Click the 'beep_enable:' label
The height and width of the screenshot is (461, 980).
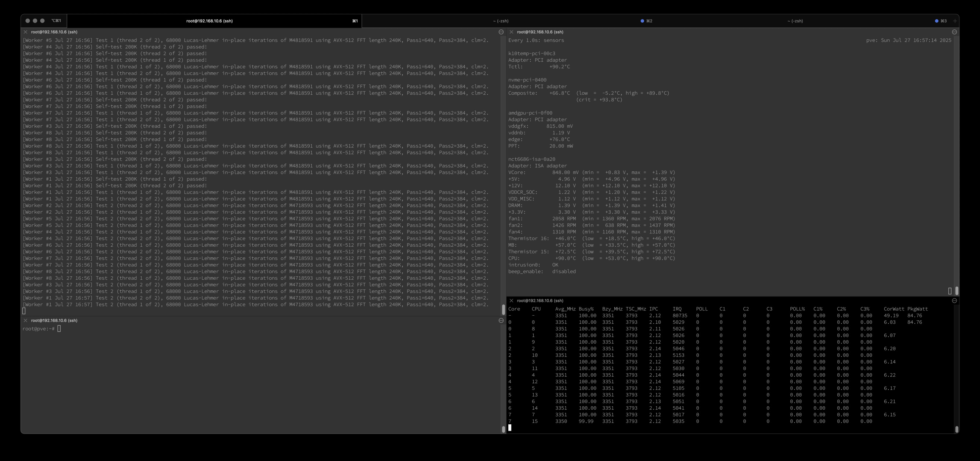[526, 272]
